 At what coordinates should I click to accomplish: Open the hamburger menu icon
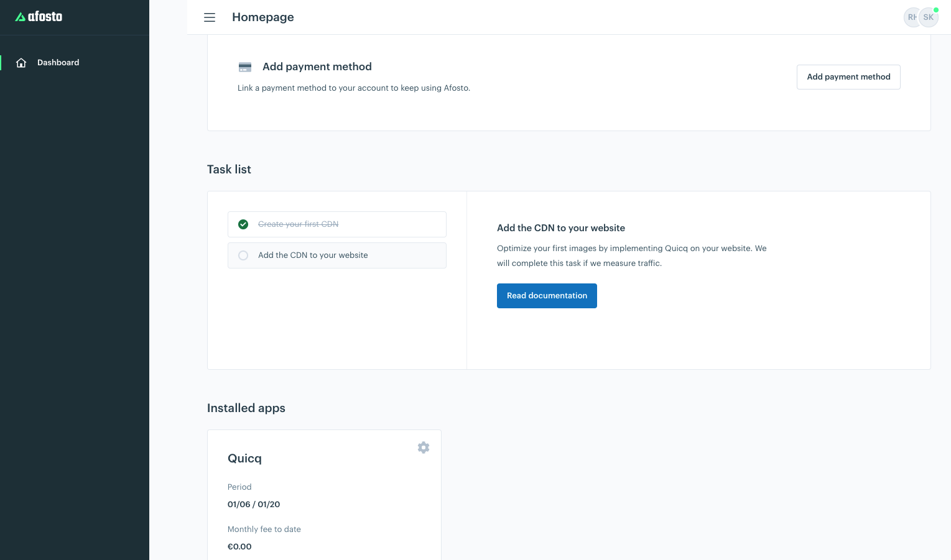pos(210,17)
